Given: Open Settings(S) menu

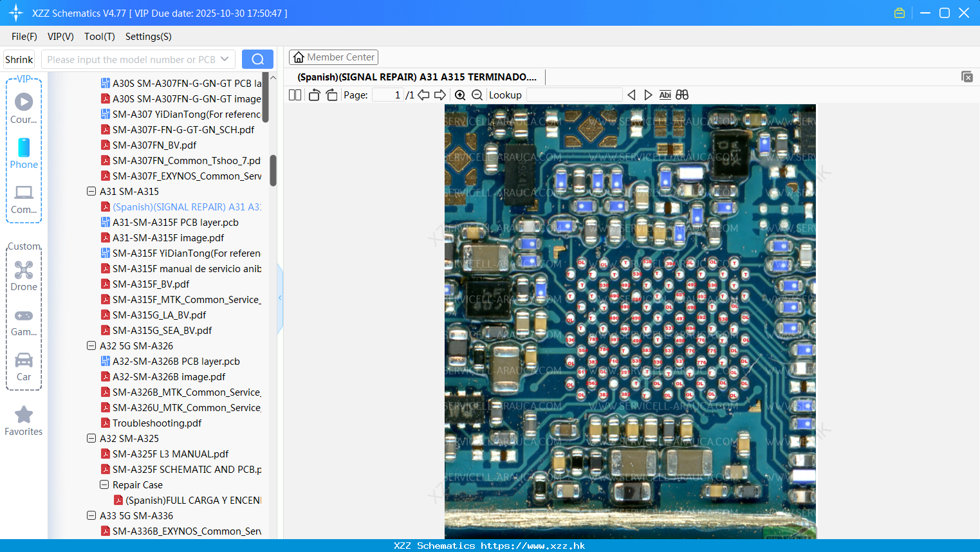Looking at the screenshot, I should tap(149, 37).
